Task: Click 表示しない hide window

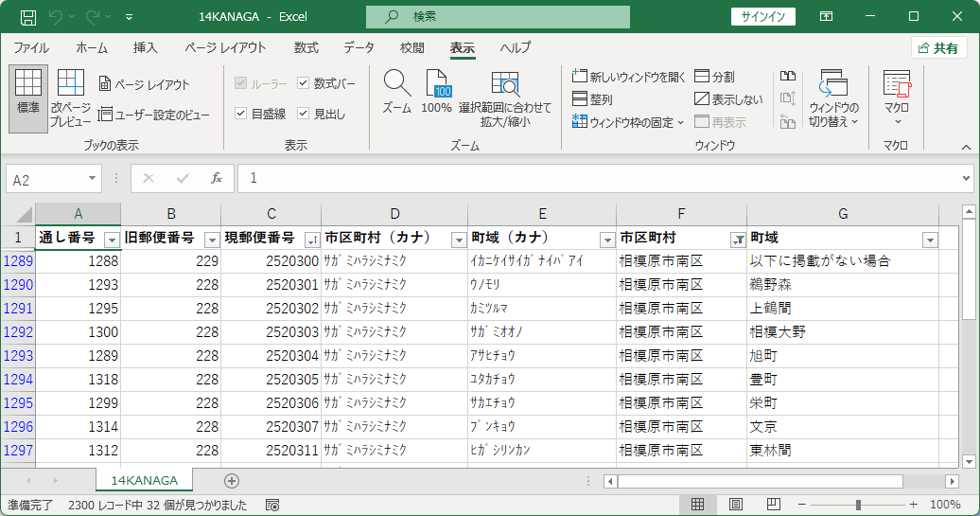Action: click(x=728, y=99)
